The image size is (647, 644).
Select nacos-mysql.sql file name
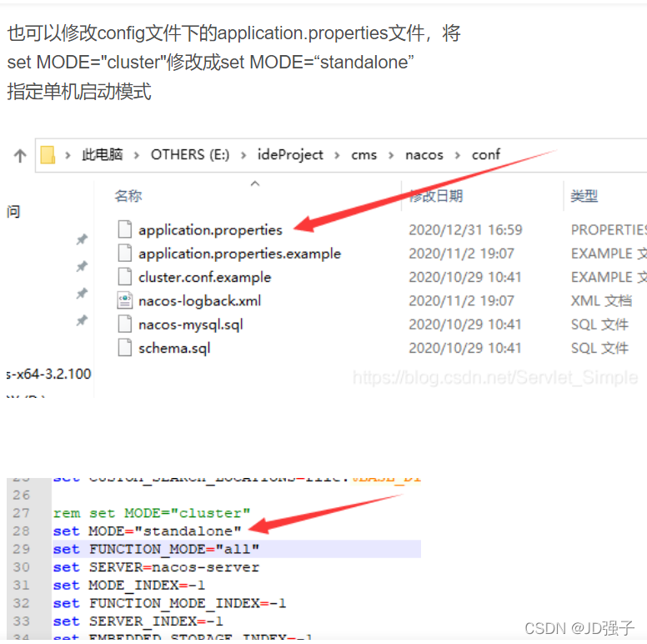click(191, 325)
